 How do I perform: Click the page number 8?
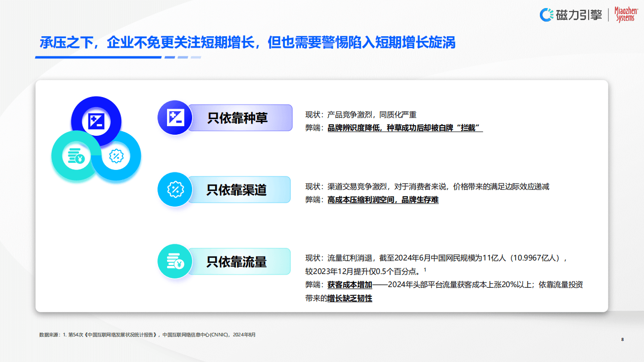click(622, 340)
